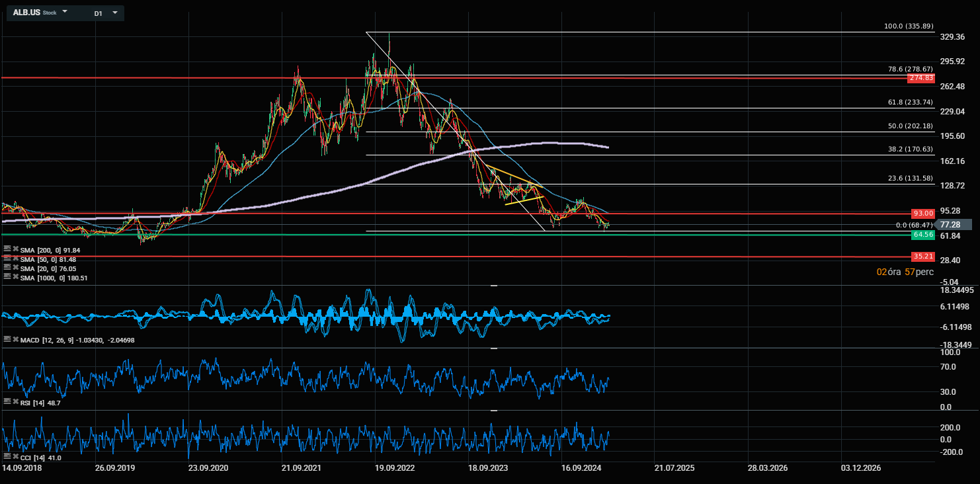This screenshot has width=980, height=484.
Task: Open RSI indicator settings icon
Action: click(7, 402)
